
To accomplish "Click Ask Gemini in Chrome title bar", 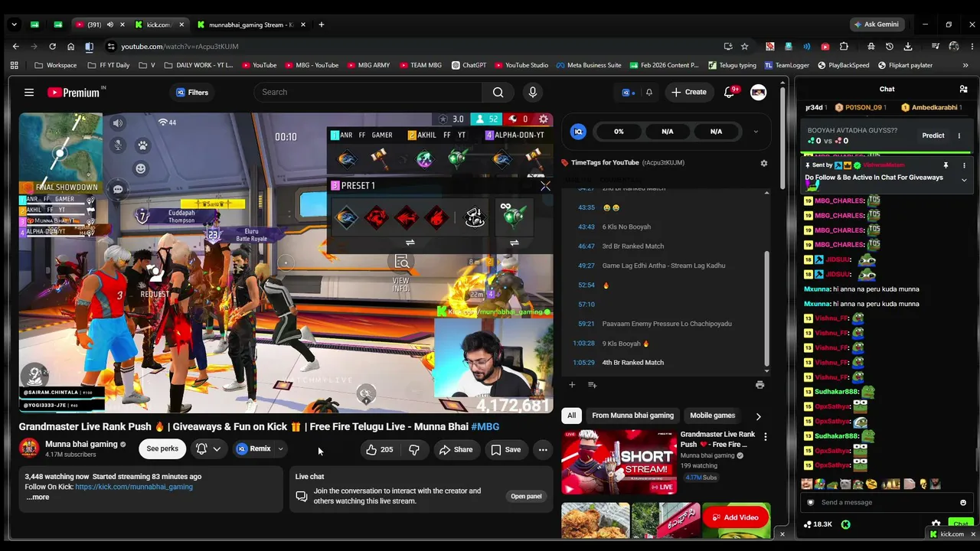I will [x=877, y=24].
